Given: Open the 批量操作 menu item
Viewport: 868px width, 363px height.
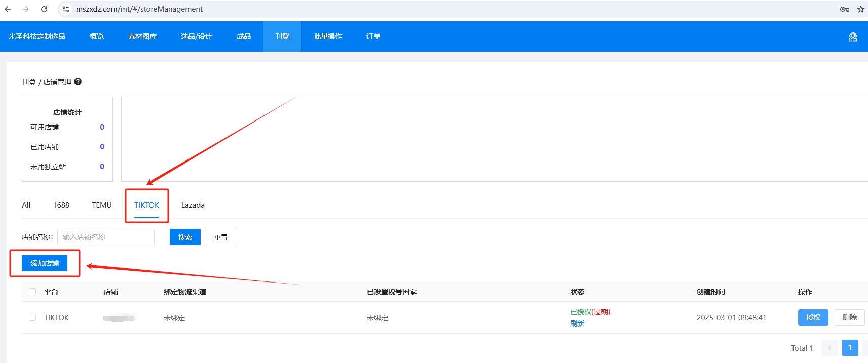Looking at the screenshot, I should (x=328, y=36).
